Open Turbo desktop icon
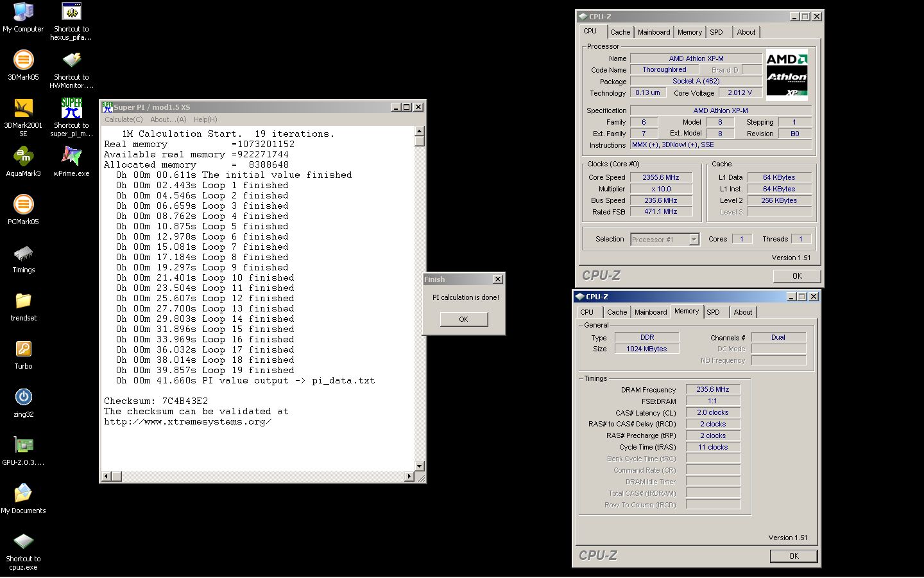The width and height of the screenshot is (924, 578). click(23, 355)
